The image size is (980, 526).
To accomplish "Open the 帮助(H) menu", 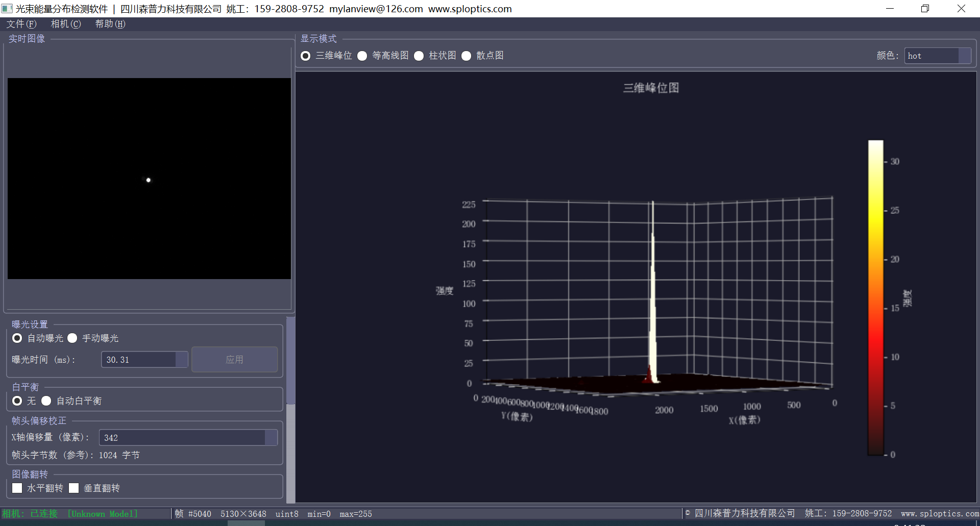I will [110, 24].
